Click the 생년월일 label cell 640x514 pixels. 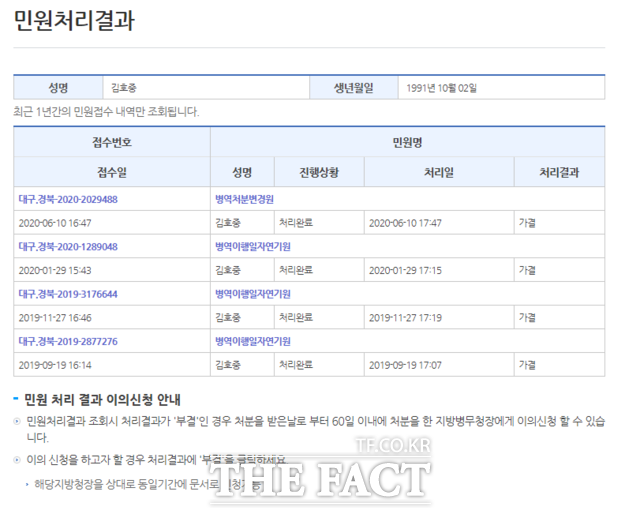353,88
